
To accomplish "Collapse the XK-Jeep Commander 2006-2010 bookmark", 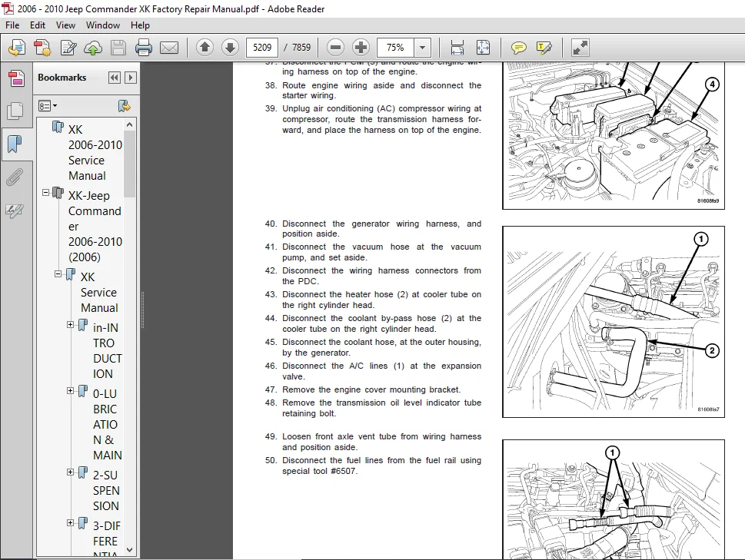I will [x=45, y=193].
